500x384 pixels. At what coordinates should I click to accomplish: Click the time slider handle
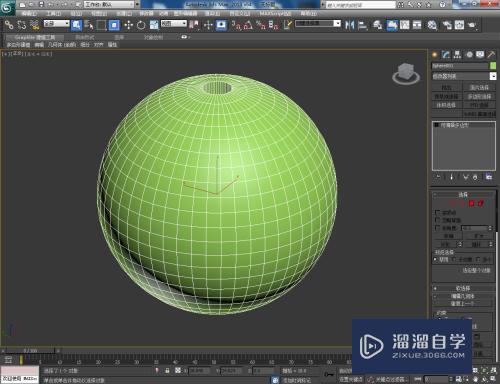[x=31, y=351]
